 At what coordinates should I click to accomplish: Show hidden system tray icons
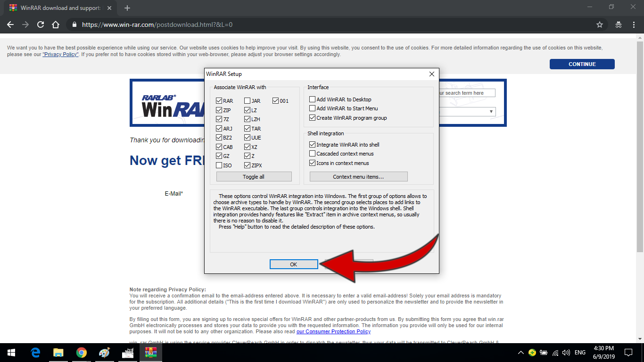520,353
